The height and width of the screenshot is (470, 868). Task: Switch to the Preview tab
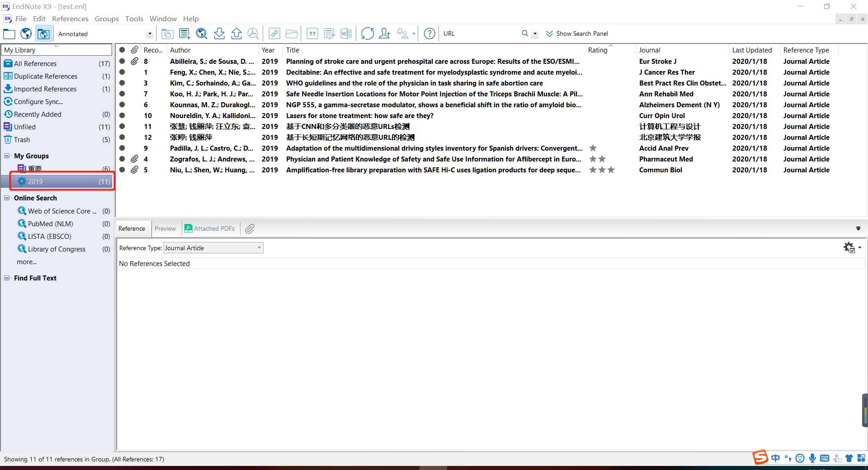coord(165,229)
